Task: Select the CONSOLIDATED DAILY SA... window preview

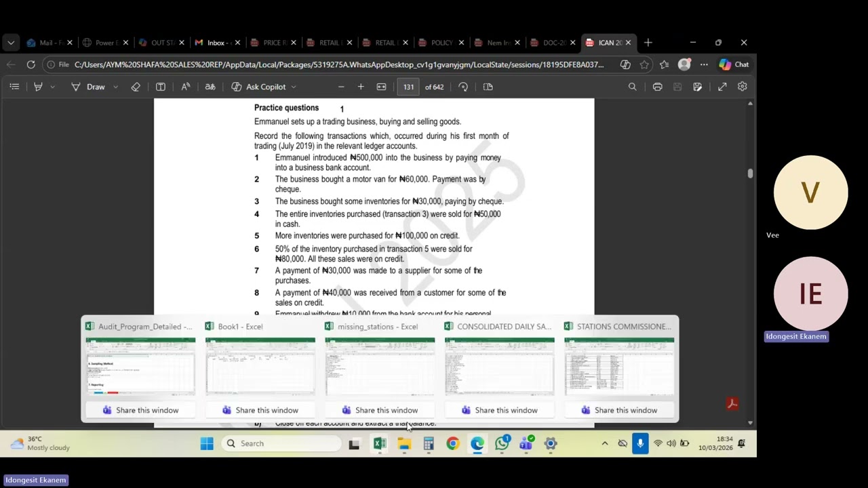Action: pos(500,366)
